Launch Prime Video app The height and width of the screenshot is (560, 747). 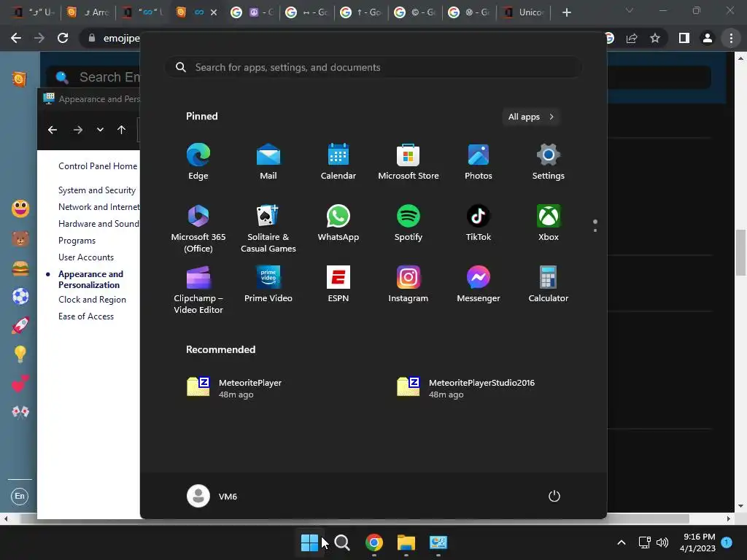pyautogui.click(x=268, y=284)
